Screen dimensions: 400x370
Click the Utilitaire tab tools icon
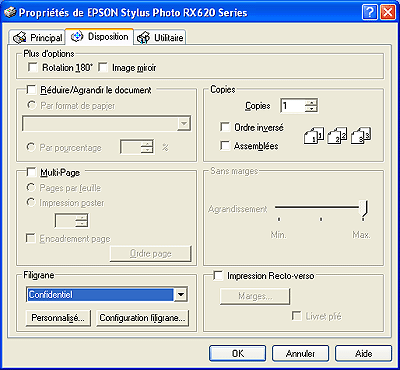143,38
